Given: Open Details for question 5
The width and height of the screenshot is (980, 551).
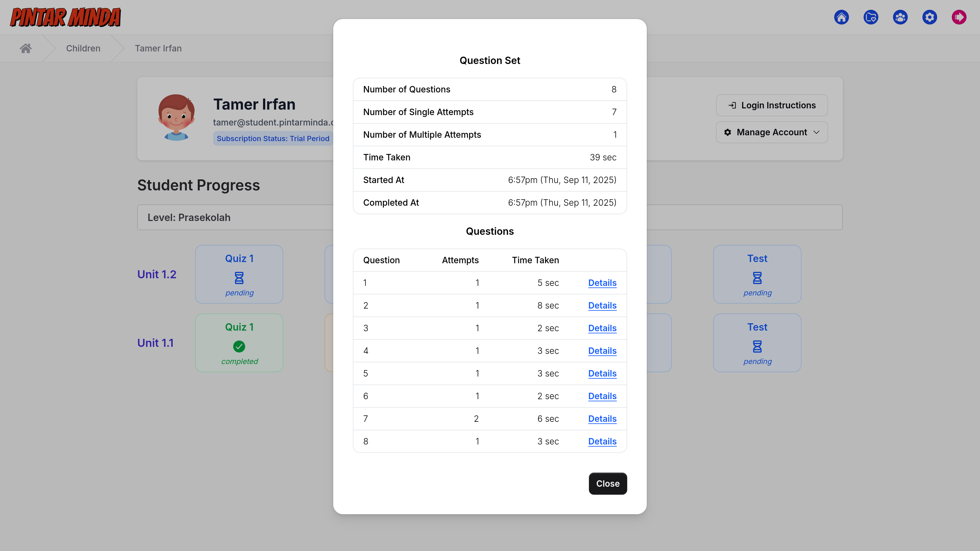Looking at the screenshot, I should 602,373.
